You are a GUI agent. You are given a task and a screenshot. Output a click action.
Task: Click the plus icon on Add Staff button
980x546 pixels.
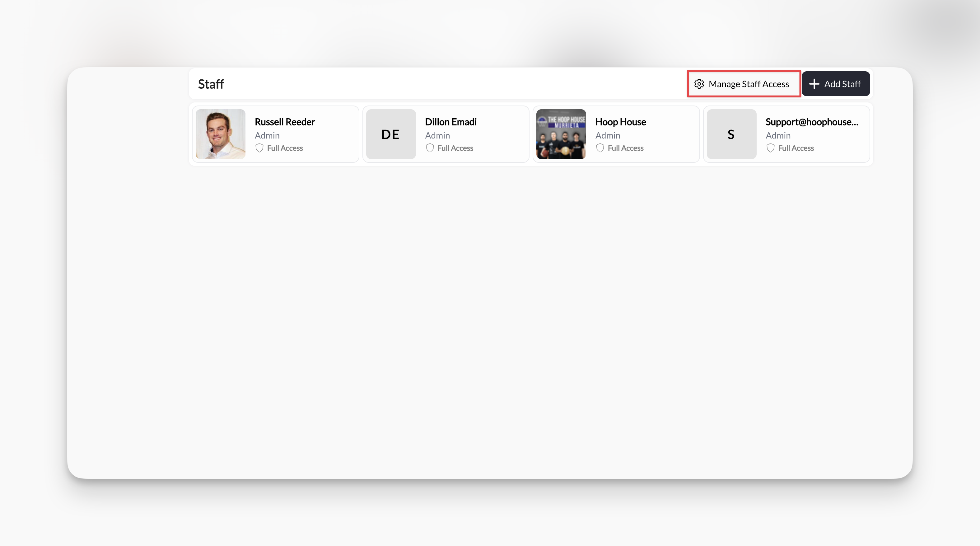[x=814, y=84]
